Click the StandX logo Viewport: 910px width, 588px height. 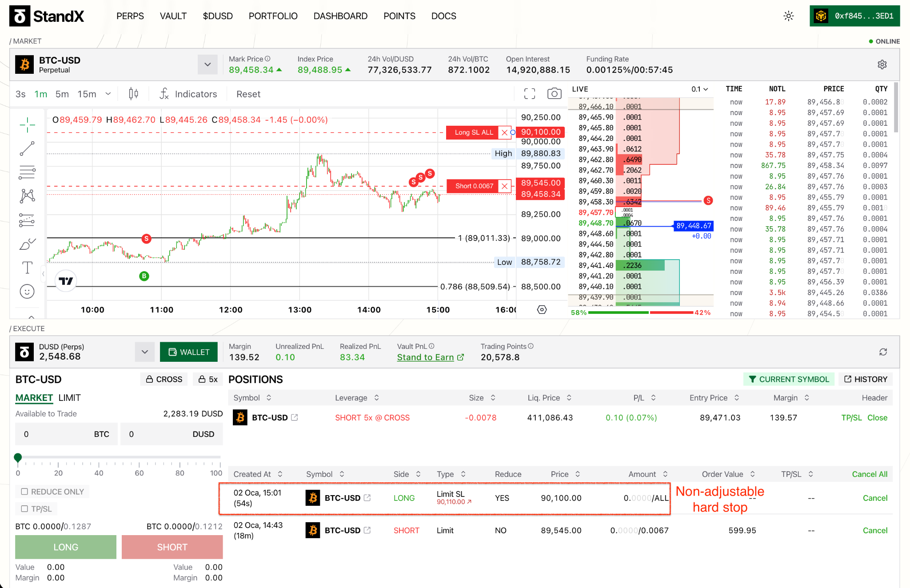click(x=47, y=16)
